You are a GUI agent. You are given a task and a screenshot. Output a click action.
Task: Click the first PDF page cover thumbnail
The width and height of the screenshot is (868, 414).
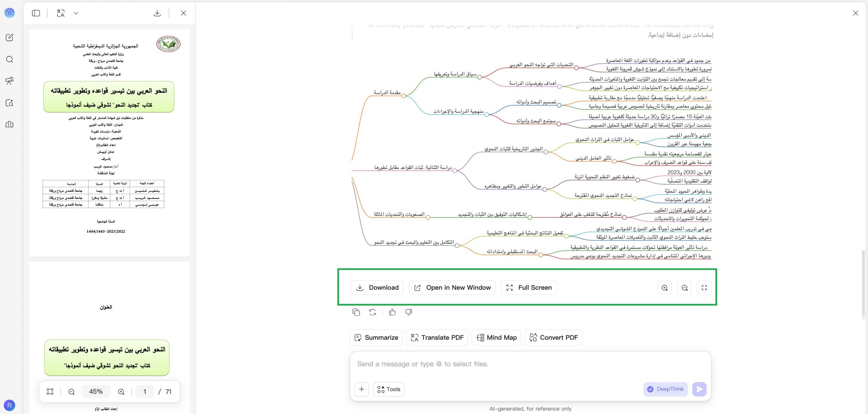109,143
